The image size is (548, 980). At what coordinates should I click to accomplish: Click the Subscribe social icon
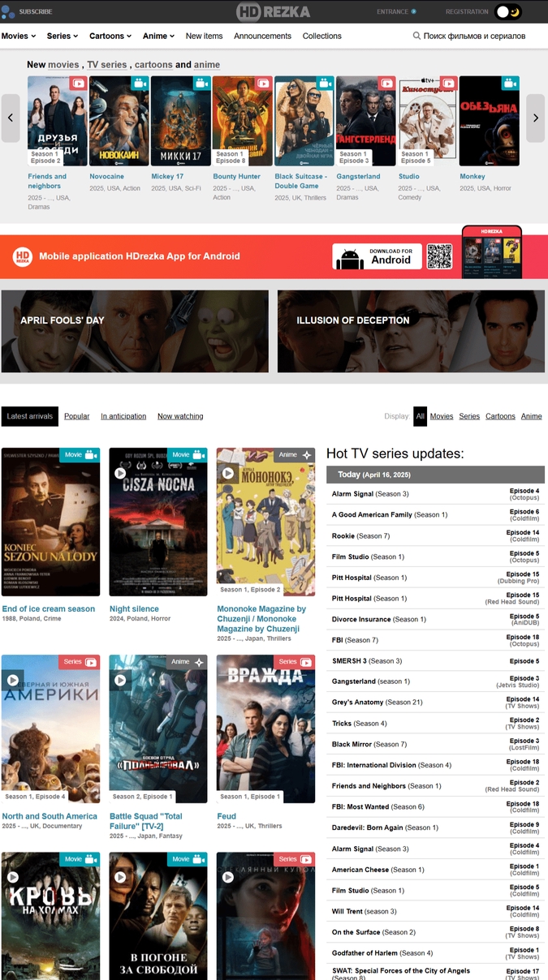click(x=8, y=11)
